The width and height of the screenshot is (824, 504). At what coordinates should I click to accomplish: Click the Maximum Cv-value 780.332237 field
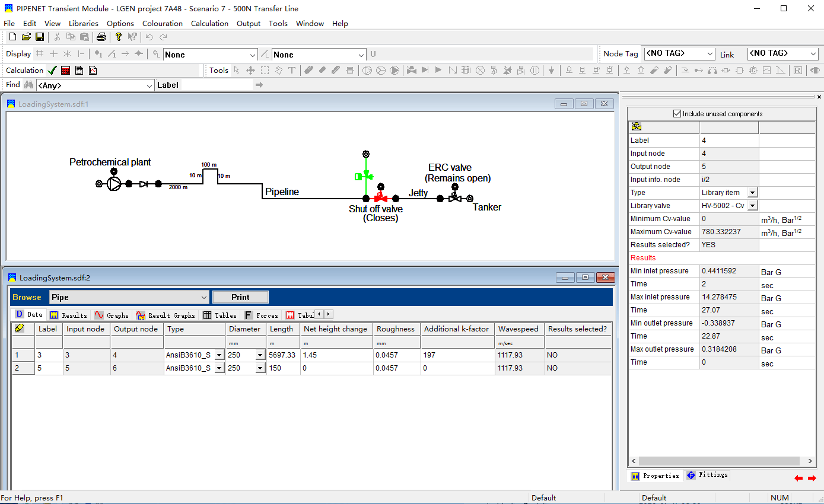click(729, 232)
